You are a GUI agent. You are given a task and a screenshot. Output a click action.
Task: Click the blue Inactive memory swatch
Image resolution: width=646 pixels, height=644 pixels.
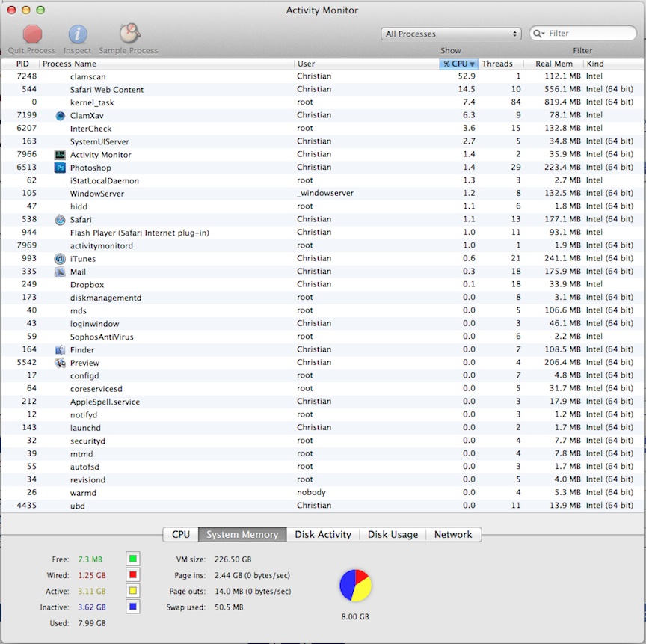132,607
